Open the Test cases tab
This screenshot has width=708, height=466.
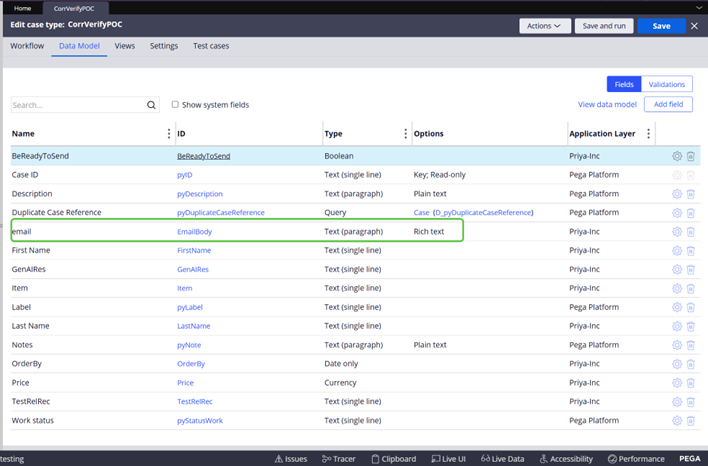[x=213, y=46]
